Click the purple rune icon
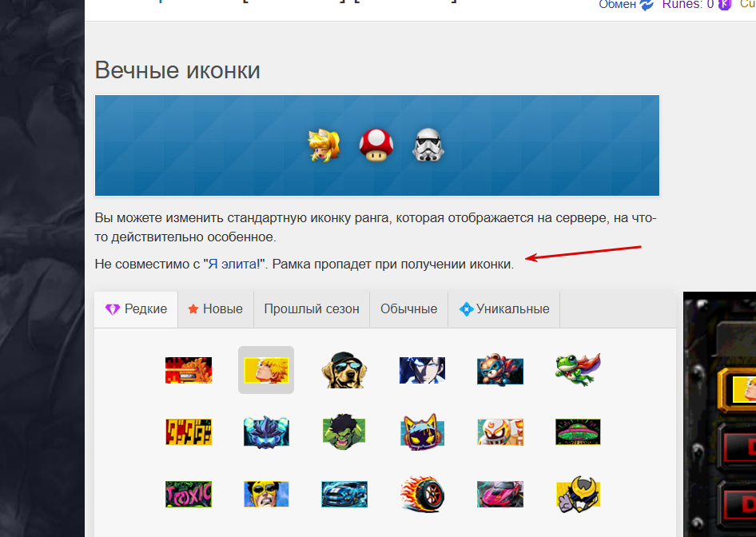This screenshot has width=756, height=537. pyautogui.click(x=725, y=5)
